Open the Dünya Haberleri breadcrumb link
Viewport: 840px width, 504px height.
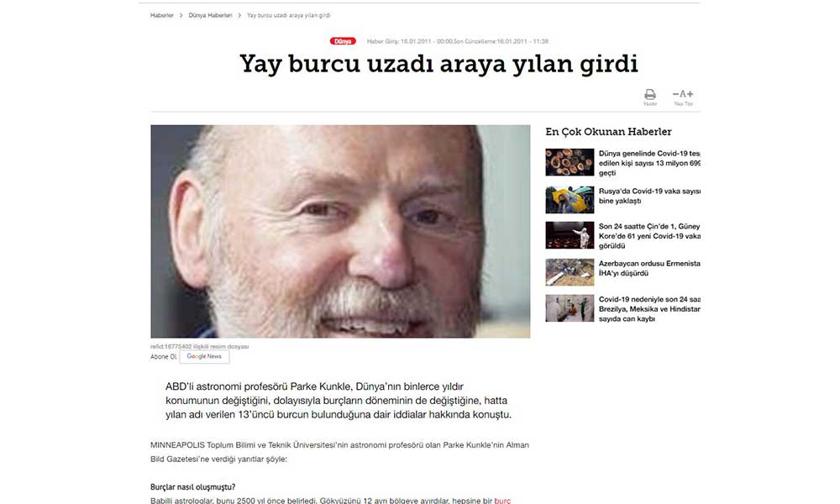[210, 15]
